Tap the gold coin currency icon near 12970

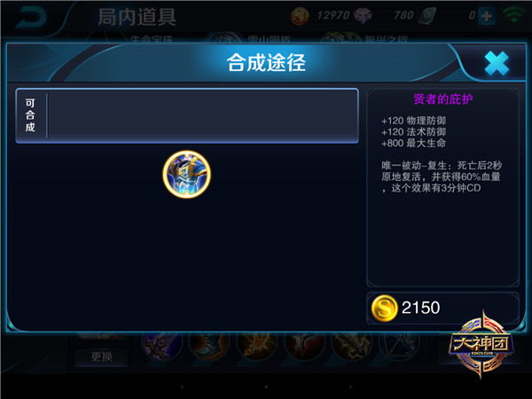pyautogui.click(x=300, y=16)
